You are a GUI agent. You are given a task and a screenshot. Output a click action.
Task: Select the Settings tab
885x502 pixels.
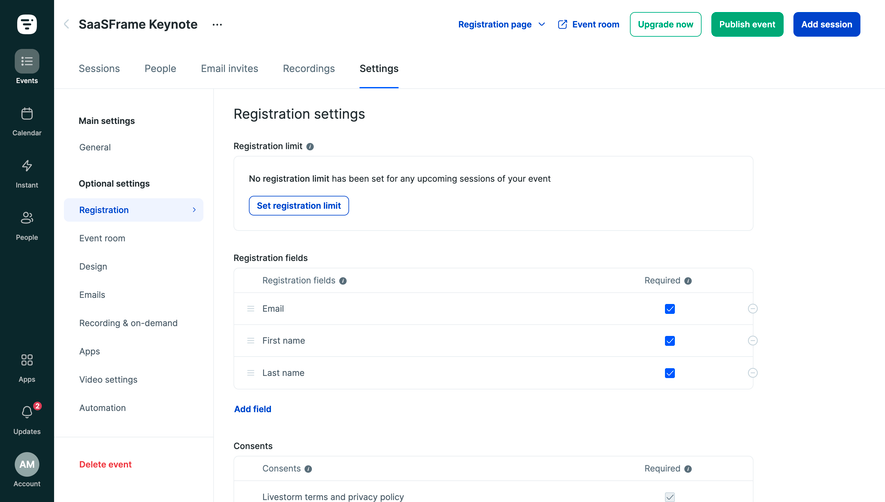tap(379, 68)
